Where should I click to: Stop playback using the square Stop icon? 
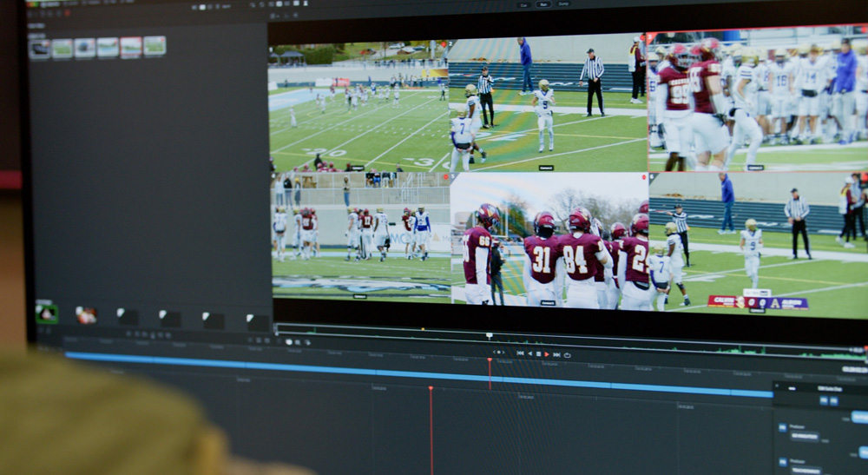click(538, 354)
